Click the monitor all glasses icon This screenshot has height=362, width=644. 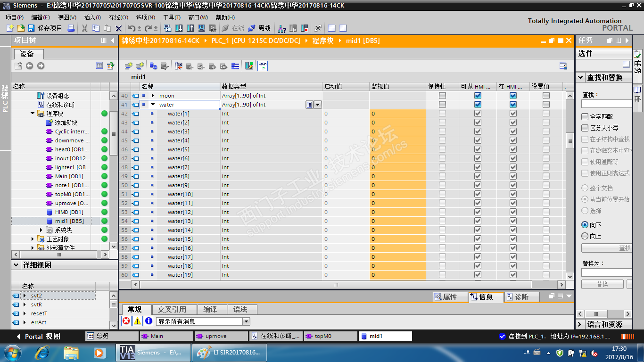point(263,66)
